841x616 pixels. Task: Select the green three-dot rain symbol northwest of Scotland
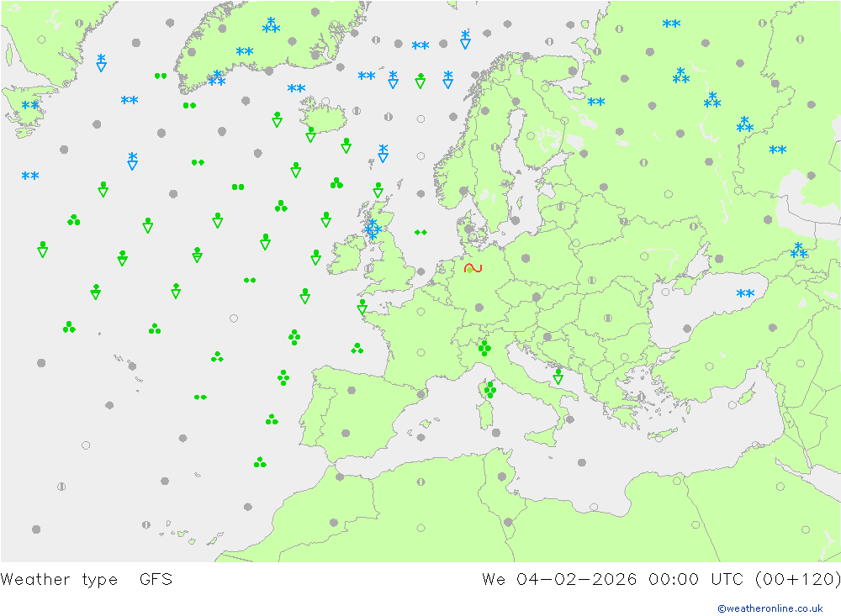click(x=337, y=183)
